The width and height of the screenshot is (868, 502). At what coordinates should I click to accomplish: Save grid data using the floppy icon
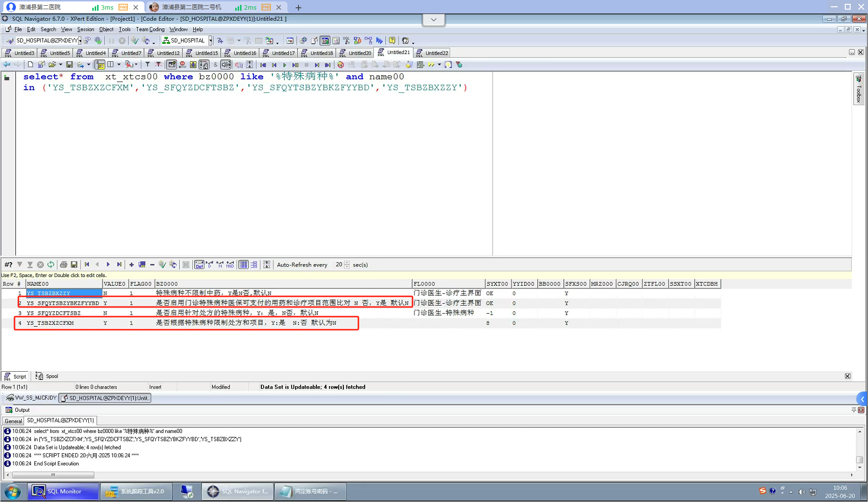[74, 265]
